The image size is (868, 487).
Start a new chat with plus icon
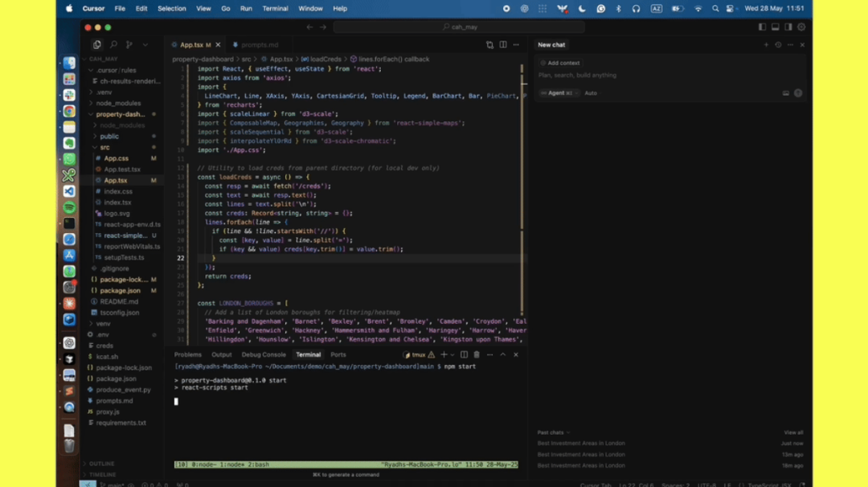[x=766, y=45]
